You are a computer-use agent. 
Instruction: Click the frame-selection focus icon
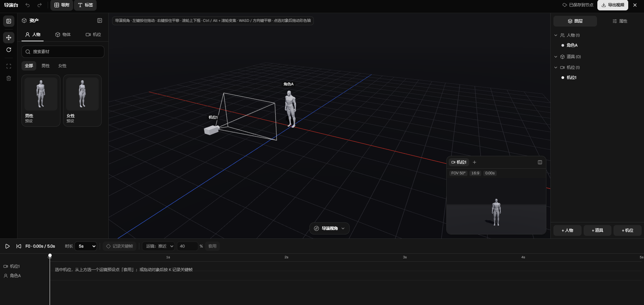click(x=9, y=66)
